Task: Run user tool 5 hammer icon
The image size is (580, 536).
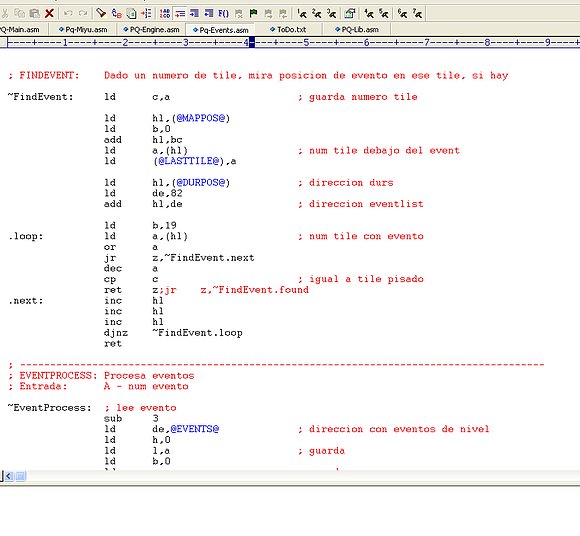Action: tap(384, 14)
